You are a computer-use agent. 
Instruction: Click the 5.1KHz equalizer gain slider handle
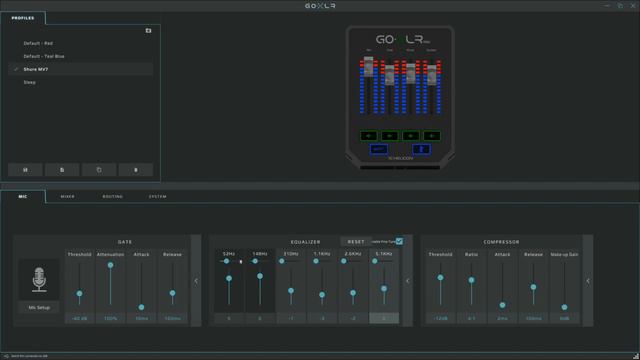[x=384, y=289]
